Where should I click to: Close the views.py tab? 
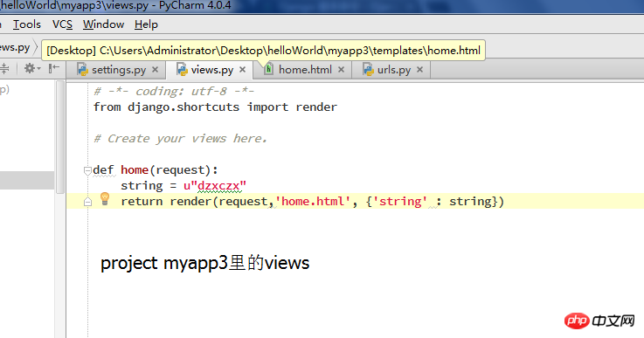(243, 70)
